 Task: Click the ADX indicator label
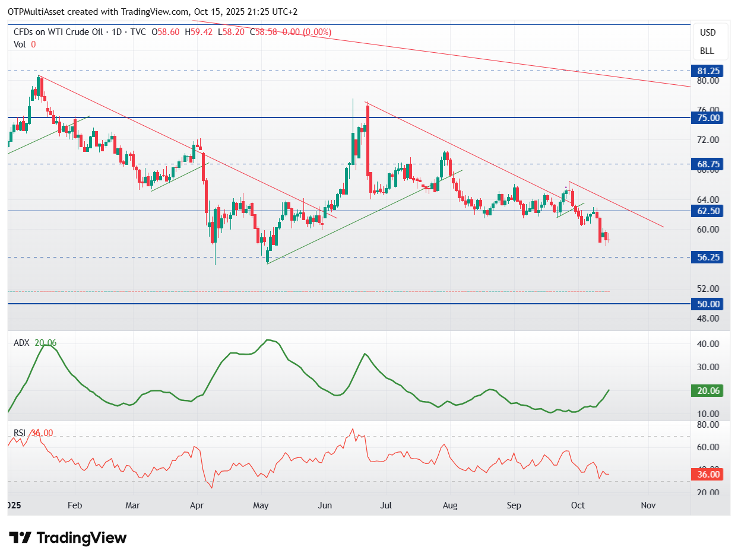click(x=23, y=342)
